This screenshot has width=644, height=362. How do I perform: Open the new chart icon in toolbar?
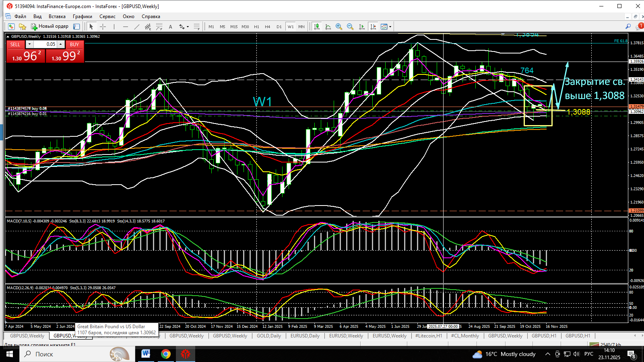[x=11, y=27]
